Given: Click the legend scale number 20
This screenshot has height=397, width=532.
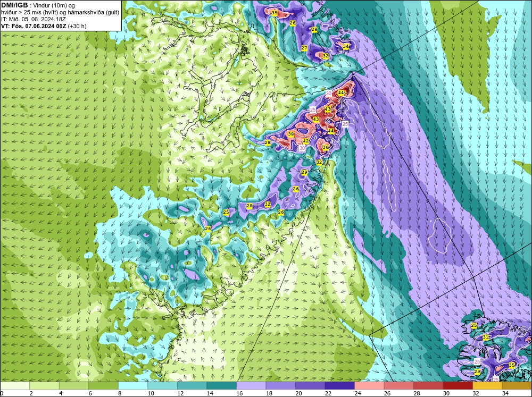Looking at the screenshot, I should (x=298, y=393).
